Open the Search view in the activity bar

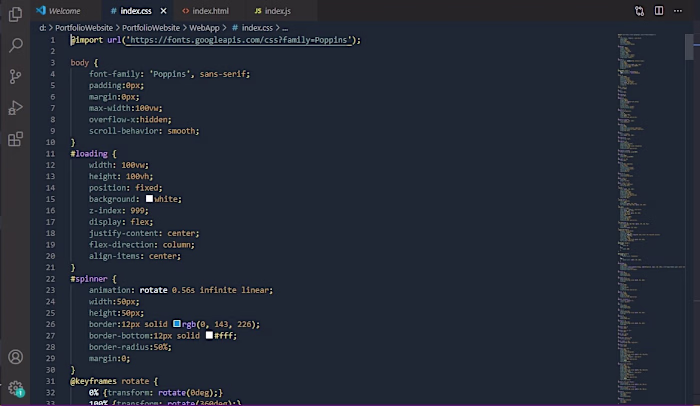coord(16,45)
